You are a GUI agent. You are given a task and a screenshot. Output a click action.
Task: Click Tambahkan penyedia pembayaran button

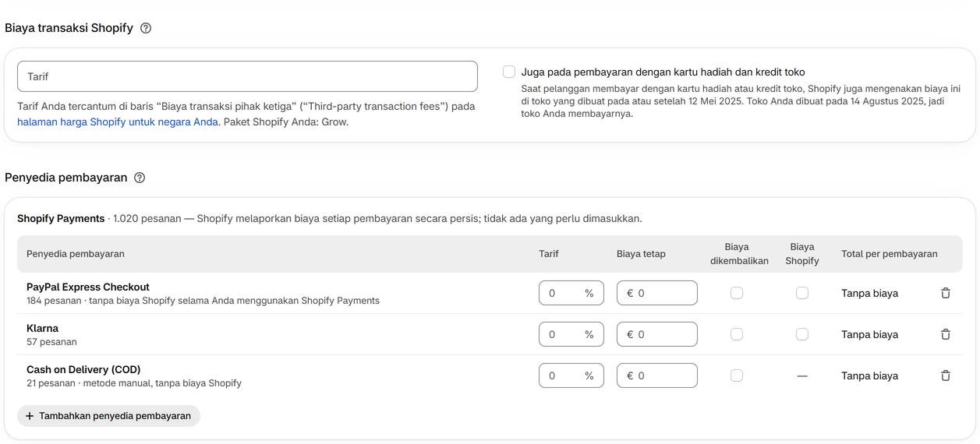coord(108,416)
